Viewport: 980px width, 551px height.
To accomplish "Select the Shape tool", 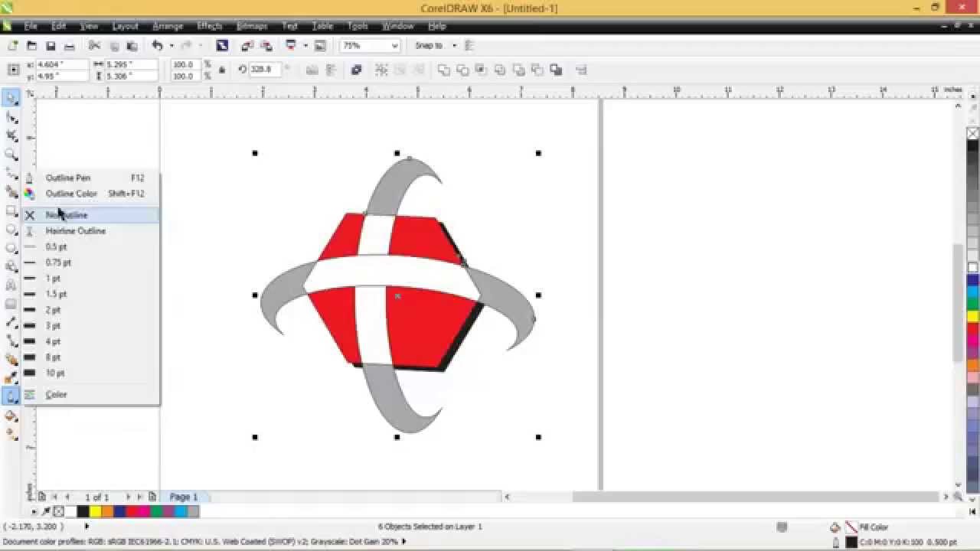I will point(11,117).
